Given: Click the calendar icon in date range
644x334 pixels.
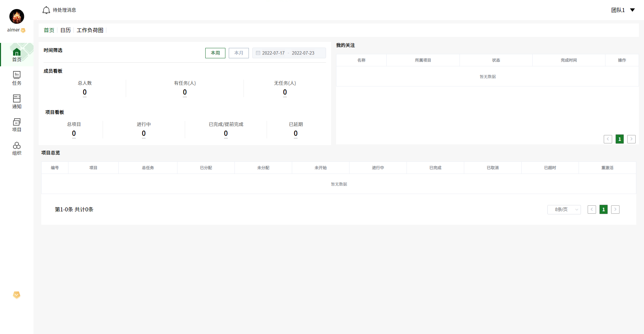Looking at the screenshot, I should point(258,53).
